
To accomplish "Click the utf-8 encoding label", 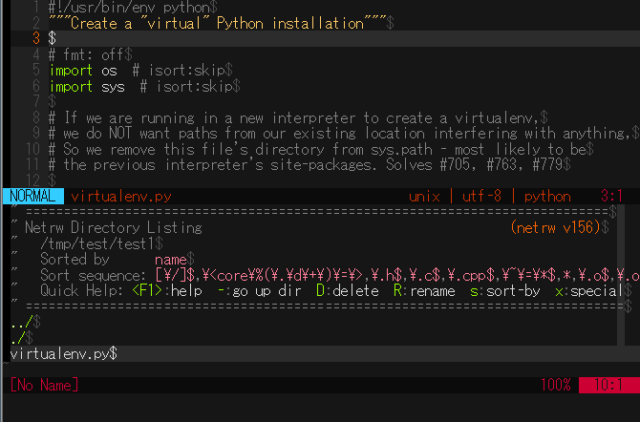I will click(482, 196).
